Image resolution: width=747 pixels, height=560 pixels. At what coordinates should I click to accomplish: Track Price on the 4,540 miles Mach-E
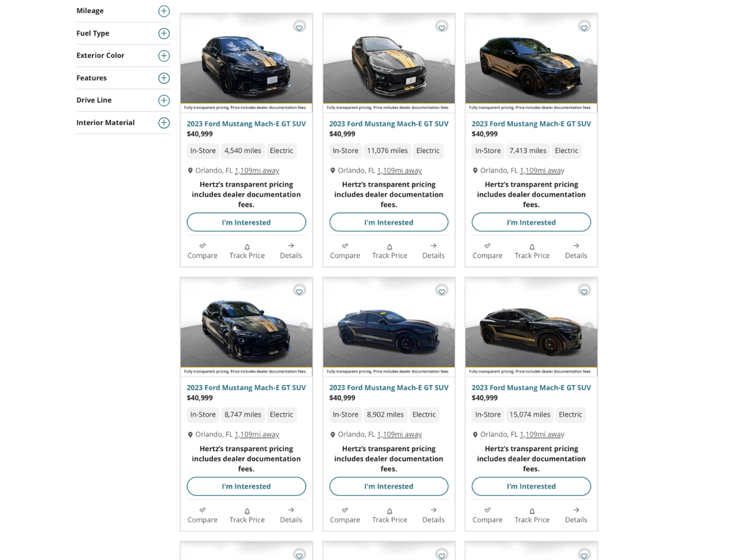point(247,251)
